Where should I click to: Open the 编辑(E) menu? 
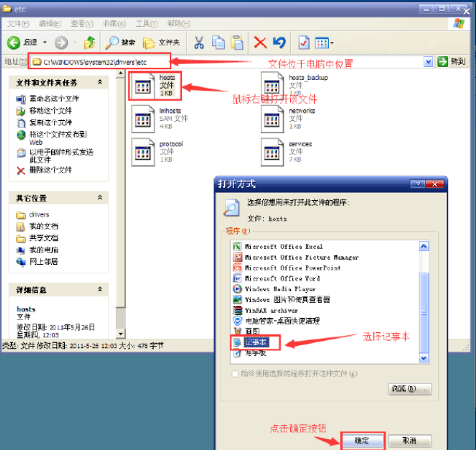click(50, 23)
